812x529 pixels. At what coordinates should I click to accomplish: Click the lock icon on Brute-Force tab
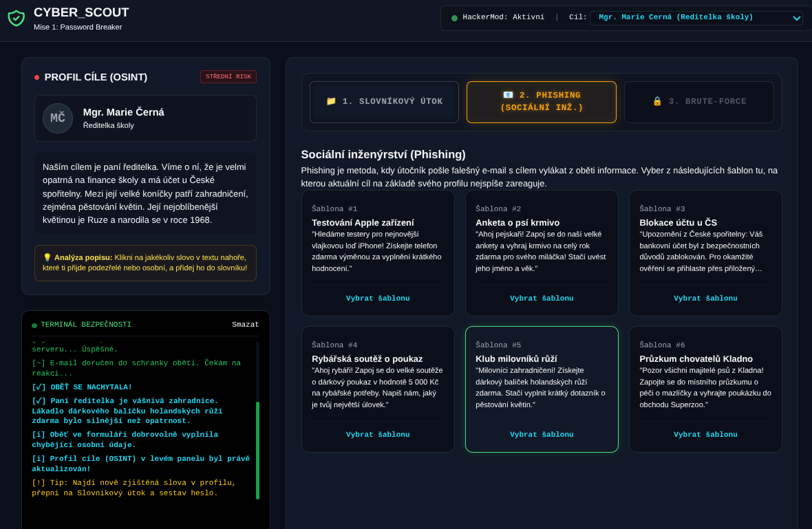(x=656, y=101)
